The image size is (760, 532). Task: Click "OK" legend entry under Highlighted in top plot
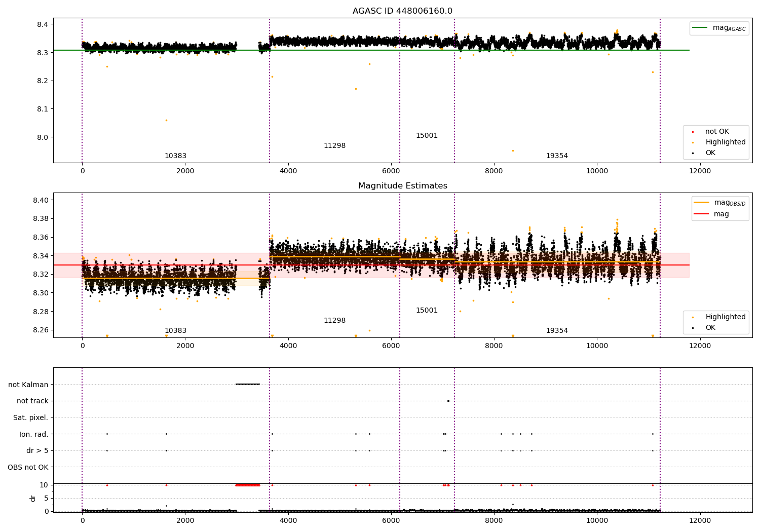pos(710,153)
